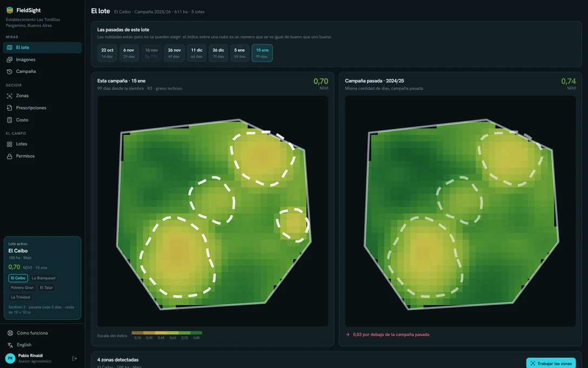The height and width of the screenshot is (368, 588).
Task: Click the Lotes grid icon
Action: pyautogui.click(x=9, y=144)
